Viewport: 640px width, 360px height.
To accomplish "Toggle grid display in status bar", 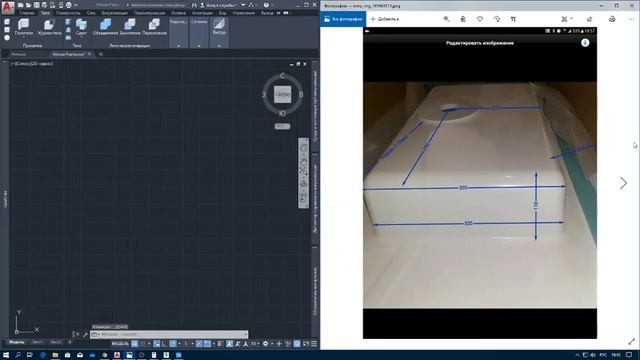I will tap(135, 344).
